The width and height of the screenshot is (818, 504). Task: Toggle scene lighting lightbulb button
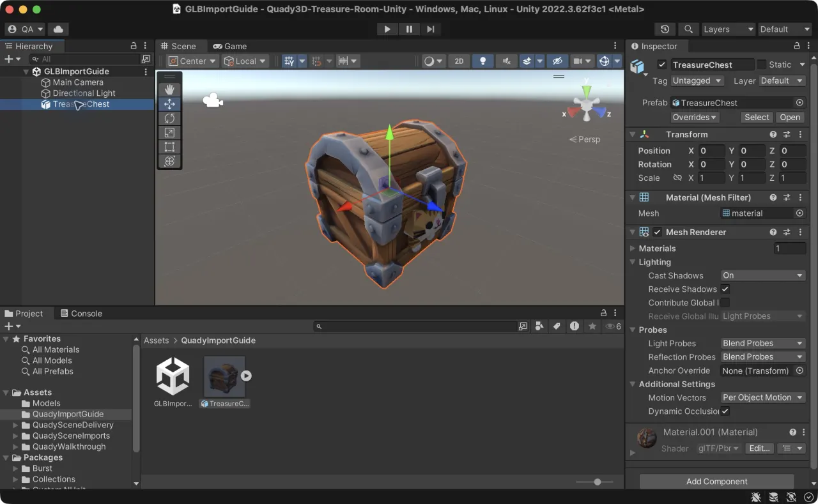pos(482,61)
